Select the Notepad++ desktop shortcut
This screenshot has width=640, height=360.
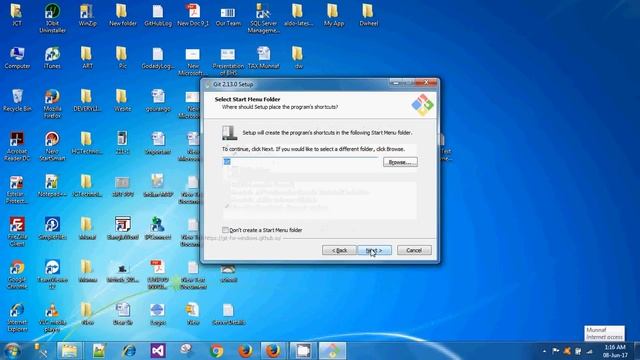pos(52,186)
